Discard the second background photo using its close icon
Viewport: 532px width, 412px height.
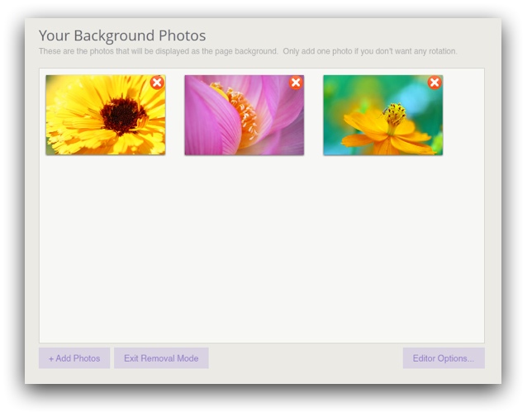[x=296, y=83]
